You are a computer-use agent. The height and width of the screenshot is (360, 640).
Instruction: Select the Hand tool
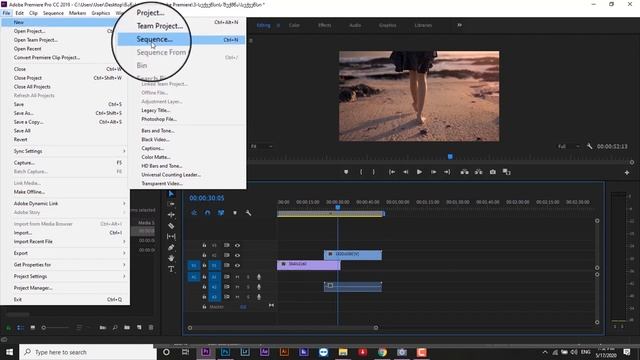point(171,258)
